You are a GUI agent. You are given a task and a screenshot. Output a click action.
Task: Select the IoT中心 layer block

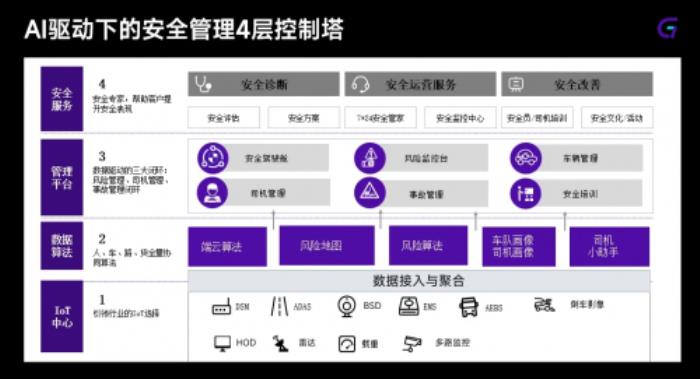click(62, 317)
